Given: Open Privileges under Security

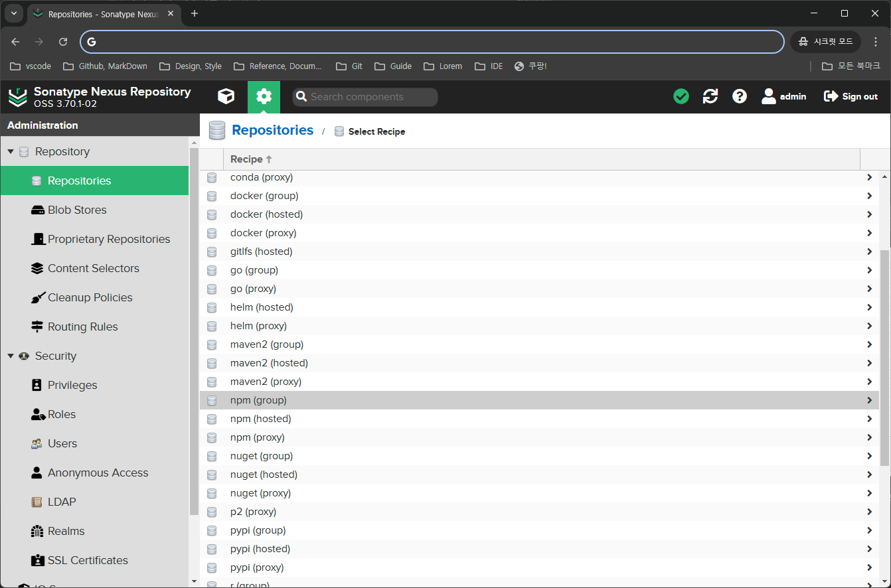Looking at the screenshot, I should (94, 385).
